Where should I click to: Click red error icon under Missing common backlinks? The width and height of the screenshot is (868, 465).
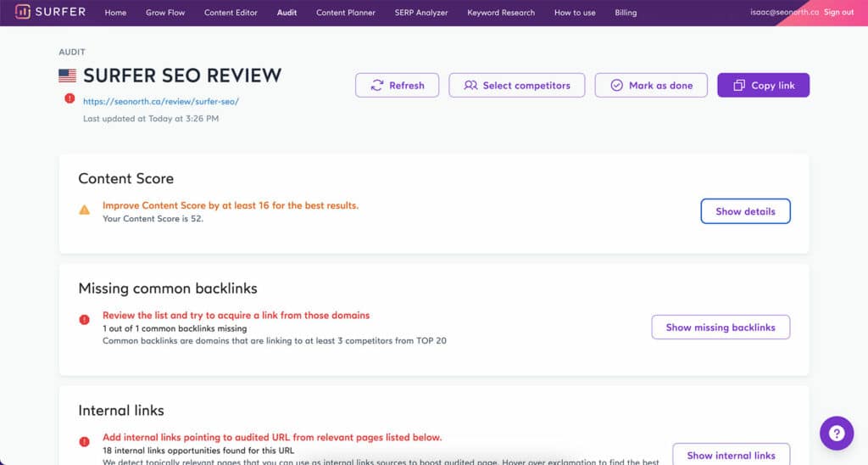pyautogui.click(x=84, y=320)
